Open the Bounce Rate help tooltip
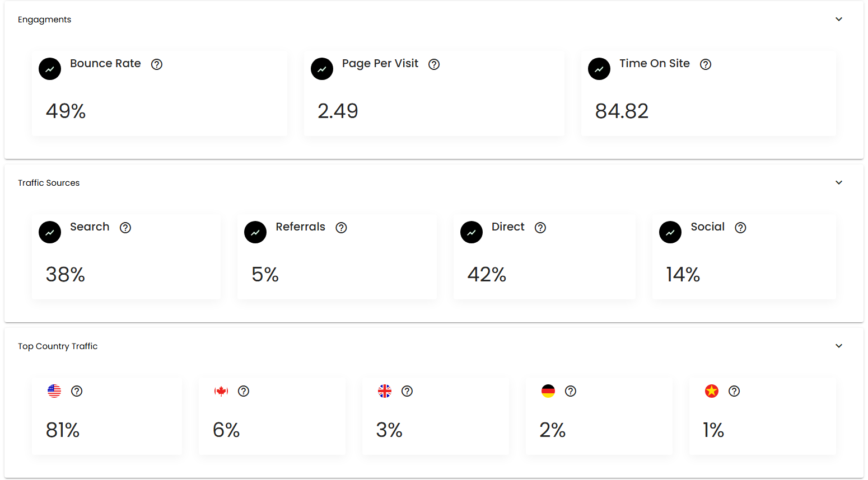 coord(156,64)
